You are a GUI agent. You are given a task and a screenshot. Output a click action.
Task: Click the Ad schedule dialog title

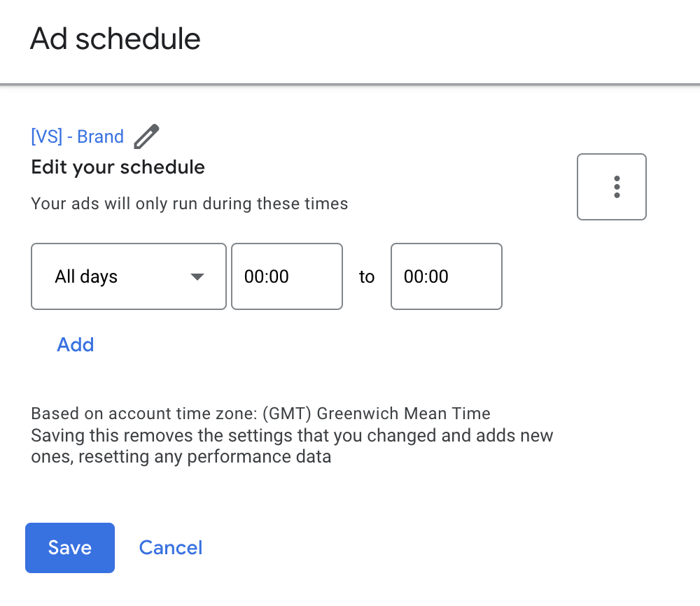[x=115, y=38]
